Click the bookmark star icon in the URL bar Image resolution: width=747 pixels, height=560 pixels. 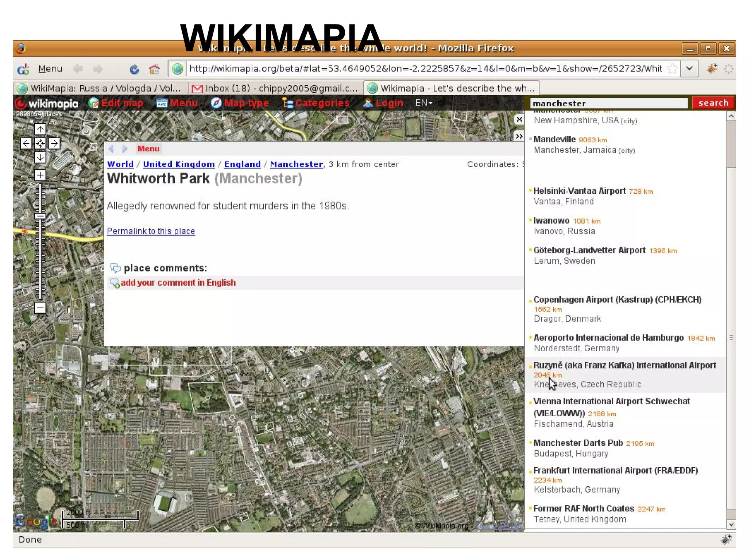(x=672, y=69)
